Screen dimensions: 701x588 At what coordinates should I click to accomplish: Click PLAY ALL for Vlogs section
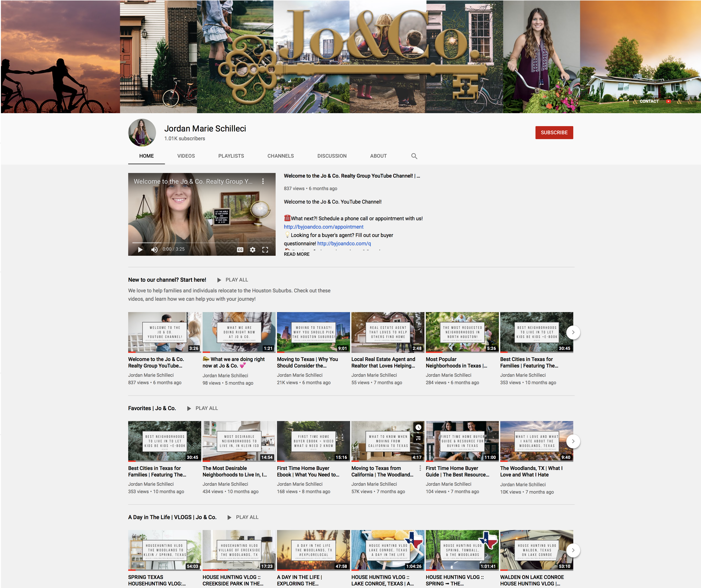pos(247,517)
